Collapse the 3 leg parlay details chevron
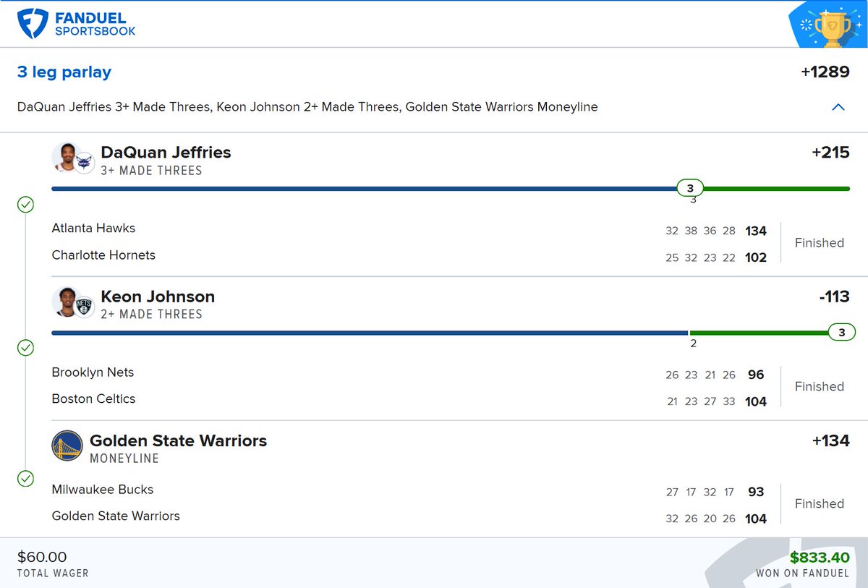Screen dimensions: 868x588 click(838, 107)
